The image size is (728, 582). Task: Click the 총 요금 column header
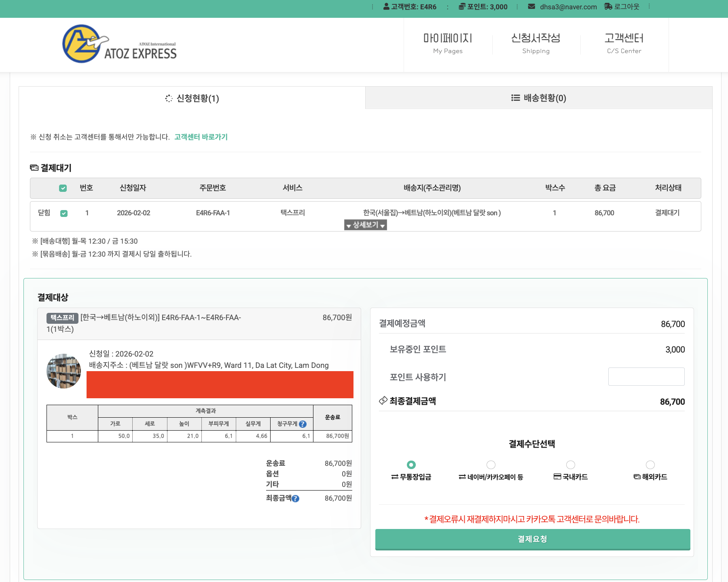click(605, 188)
